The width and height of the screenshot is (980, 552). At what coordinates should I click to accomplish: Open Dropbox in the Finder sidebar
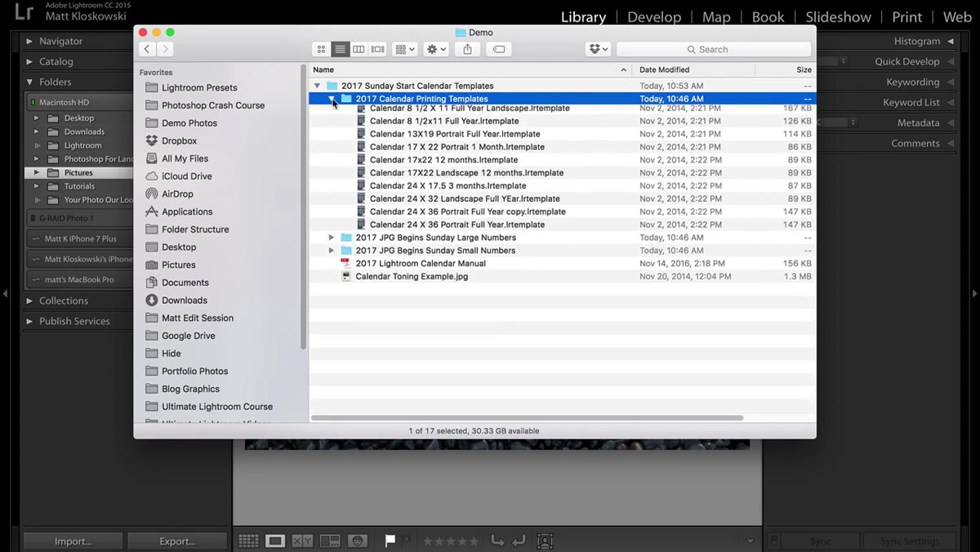click(179, 140)
